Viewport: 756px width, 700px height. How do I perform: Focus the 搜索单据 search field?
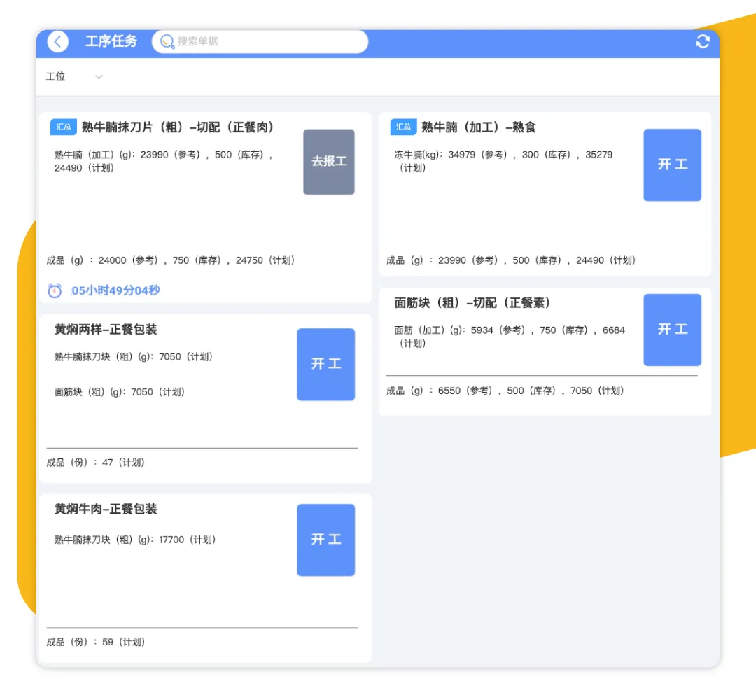[x=260, y=41]
